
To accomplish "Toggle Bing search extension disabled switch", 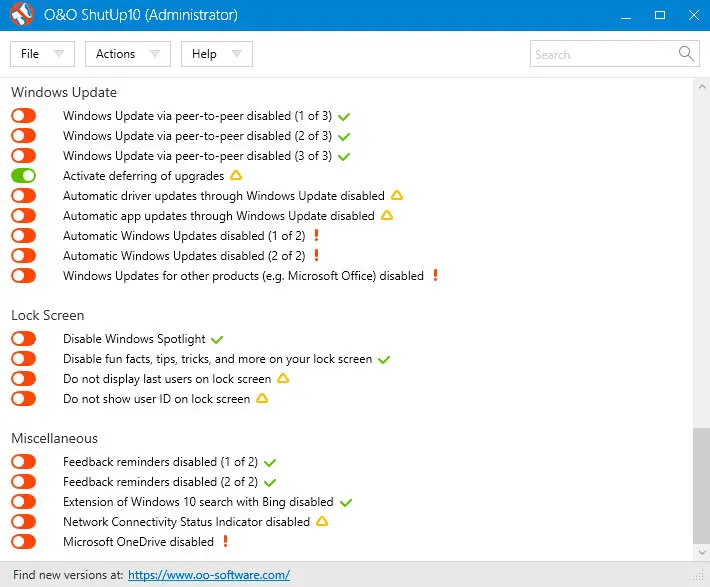I will 24,501.
